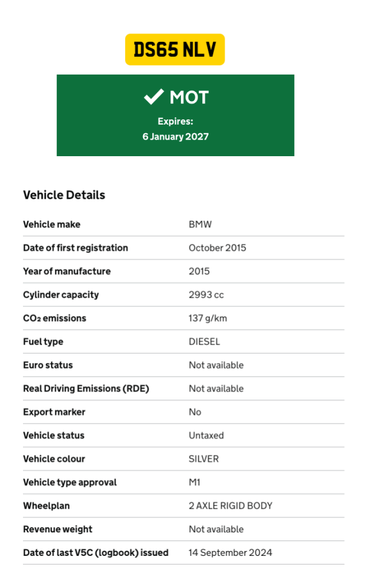Screen dimensions: 370x588
Task: Click the Year of manufacture label
Action: point(67,272)
